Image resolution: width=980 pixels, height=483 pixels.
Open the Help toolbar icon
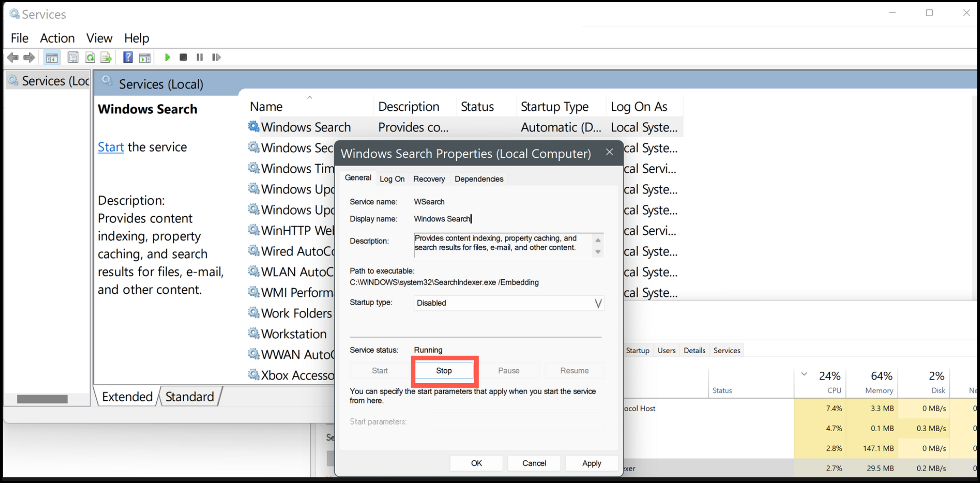click(x=127, y=58)
